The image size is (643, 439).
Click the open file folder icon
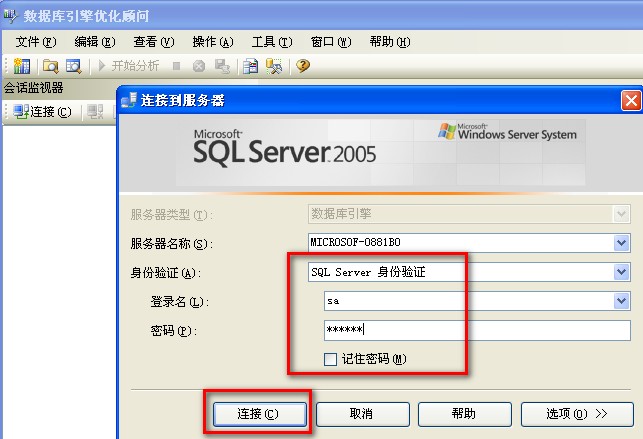[x=50, y=66]
